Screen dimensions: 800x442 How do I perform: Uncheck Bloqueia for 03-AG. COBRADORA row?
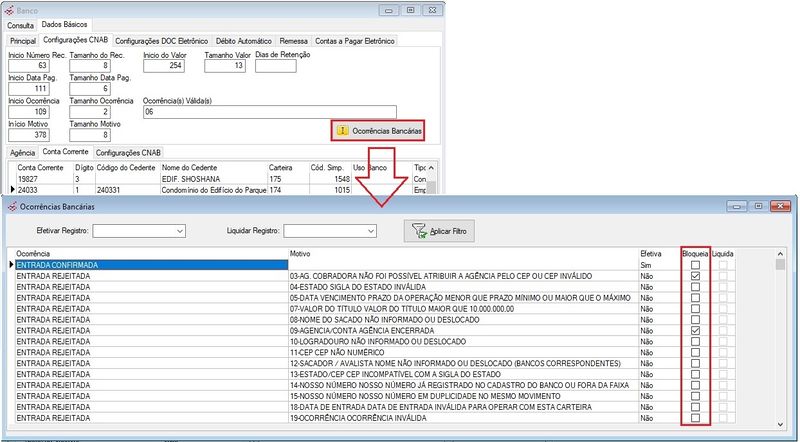click(695, 276)
